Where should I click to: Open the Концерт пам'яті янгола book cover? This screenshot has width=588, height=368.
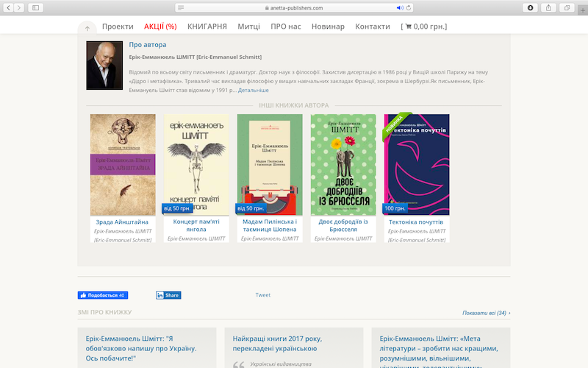pyautogui.click(x=196, y=164)
